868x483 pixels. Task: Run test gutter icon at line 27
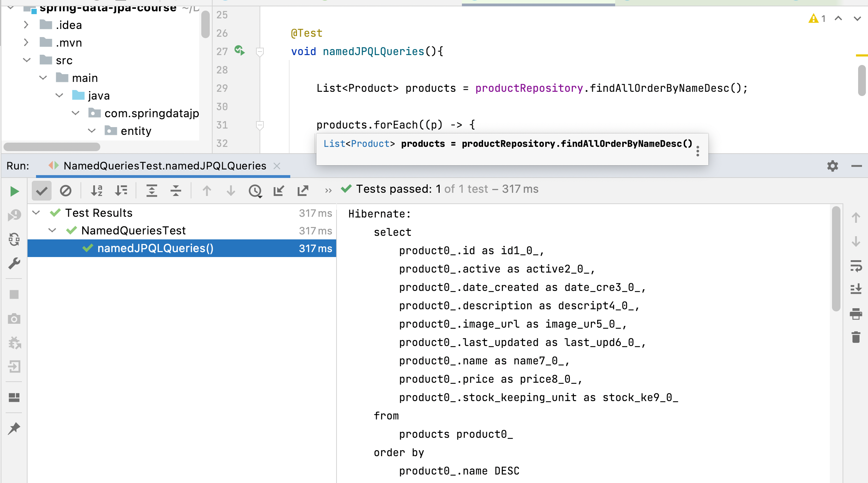coord(240,50)
